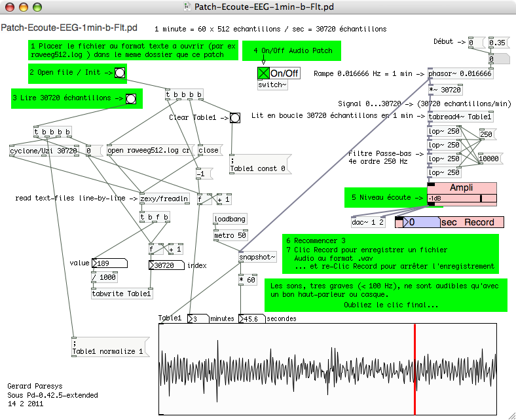Click the switch~ object
The height and width of the screenshot is (420, 516).
click(x=272, y=85)
